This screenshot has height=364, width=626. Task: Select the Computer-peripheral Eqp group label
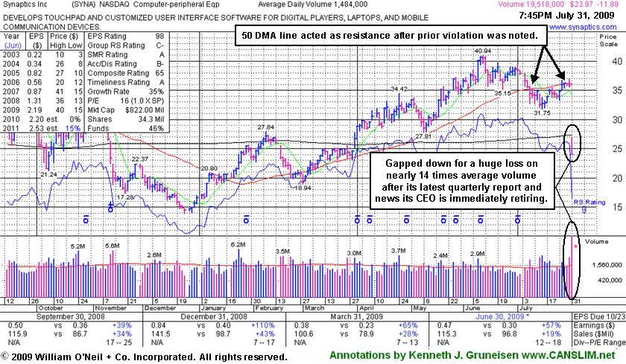(177, 4)
